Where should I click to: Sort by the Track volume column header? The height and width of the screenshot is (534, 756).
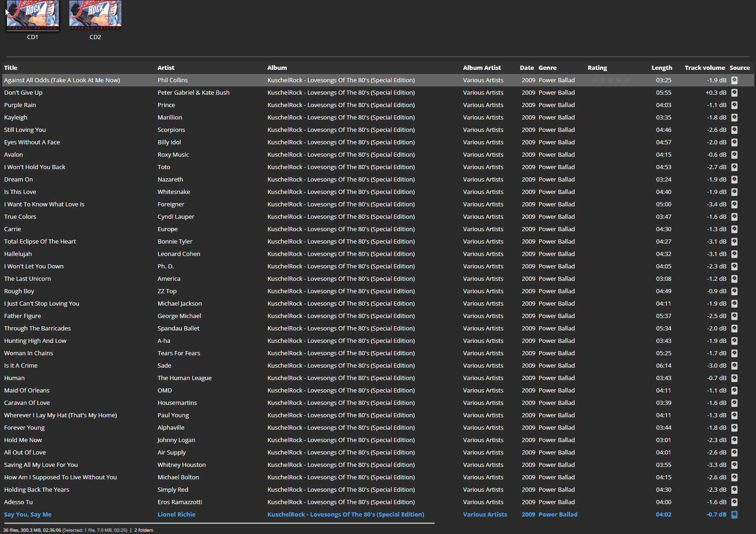704,68
